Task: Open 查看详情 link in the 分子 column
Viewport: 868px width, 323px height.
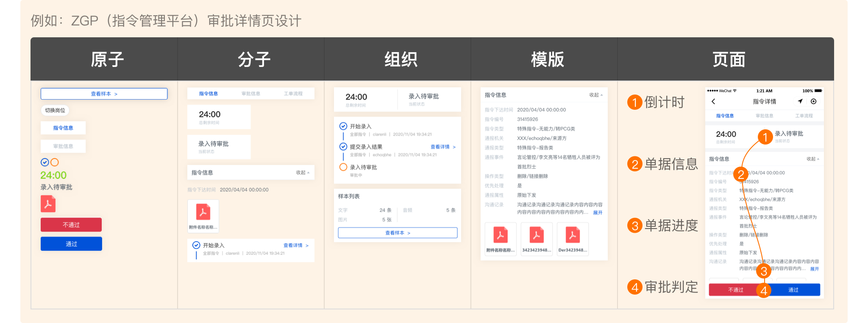Action: click(296, 245)
